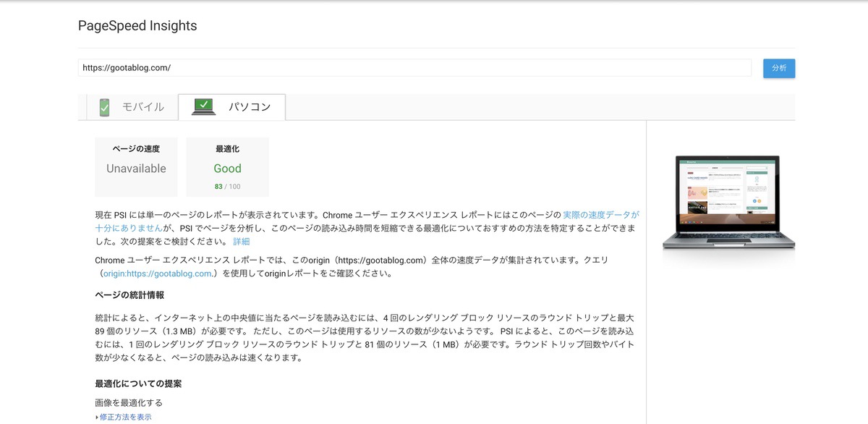The image size is (868, 424).
Task: Open the origin:https://gootablog.com link
Action: (x=158, y=274)
